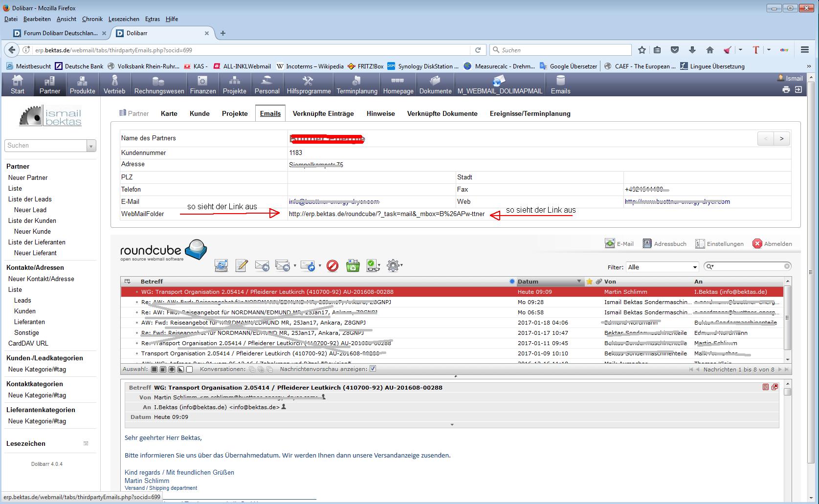Click Liste der Lieferanten link

(x=37, y=242)
